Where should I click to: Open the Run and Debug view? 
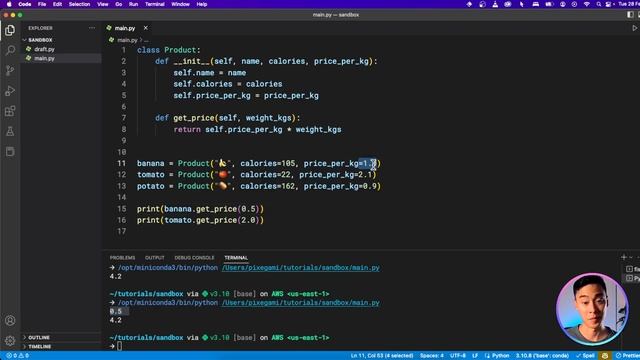pyautogui.click(x=10, y=91)
